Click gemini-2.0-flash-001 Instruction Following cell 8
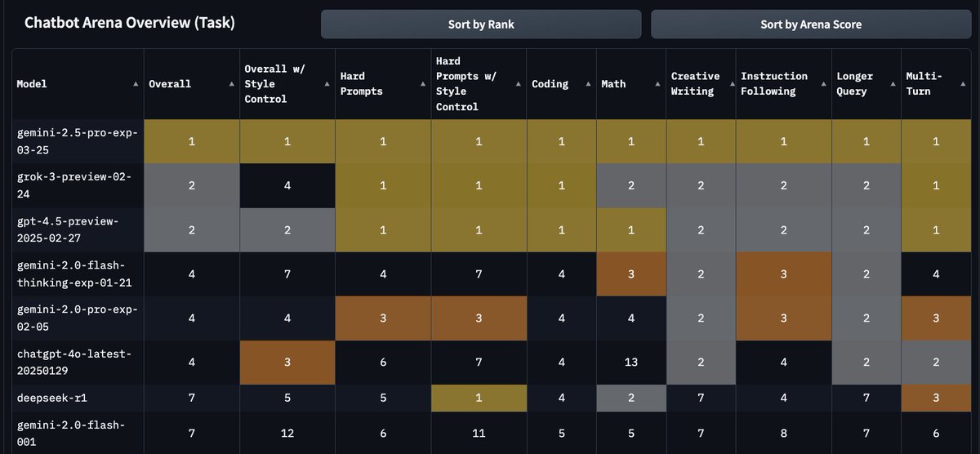 (783, 433)
